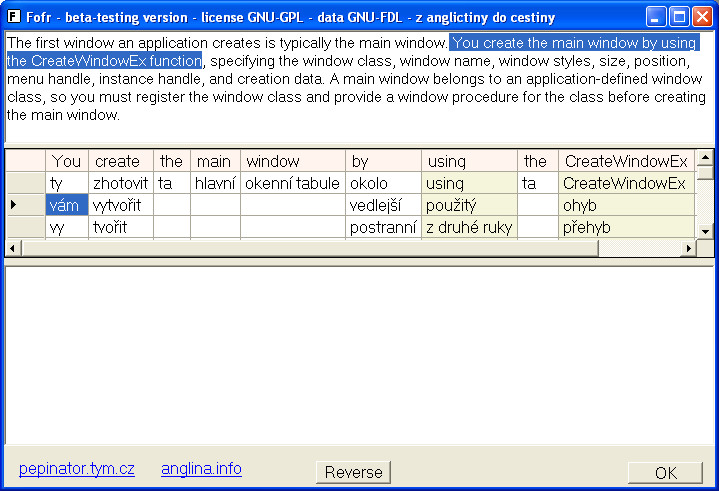Screen dimensions: 719x491
Task: Confirm with the OK button
Action: 665,473
